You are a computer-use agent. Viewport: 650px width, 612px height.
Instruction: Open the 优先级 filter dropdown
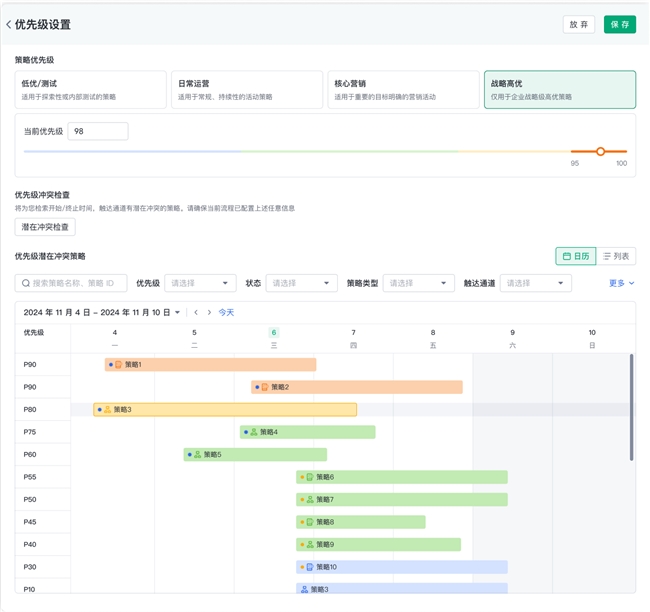click(199, 283)
